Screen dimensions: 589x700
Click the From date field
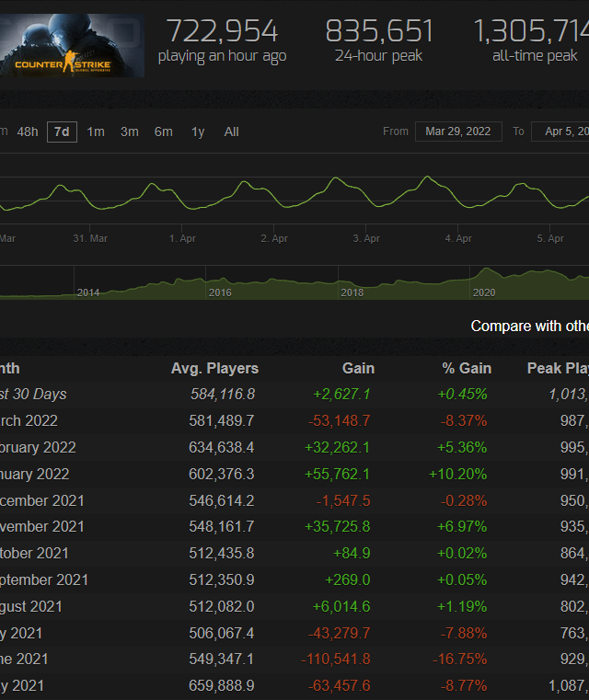(457, 132)
